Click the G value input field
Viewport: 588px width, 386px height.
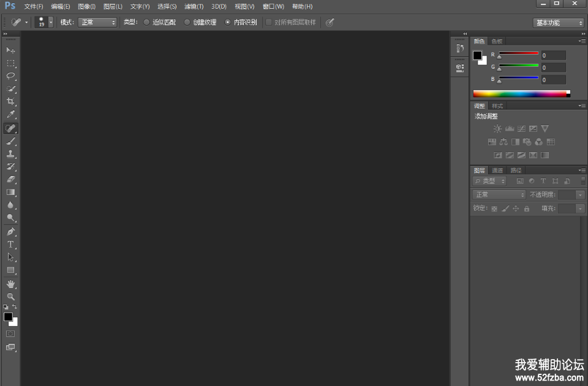point(553,67)
